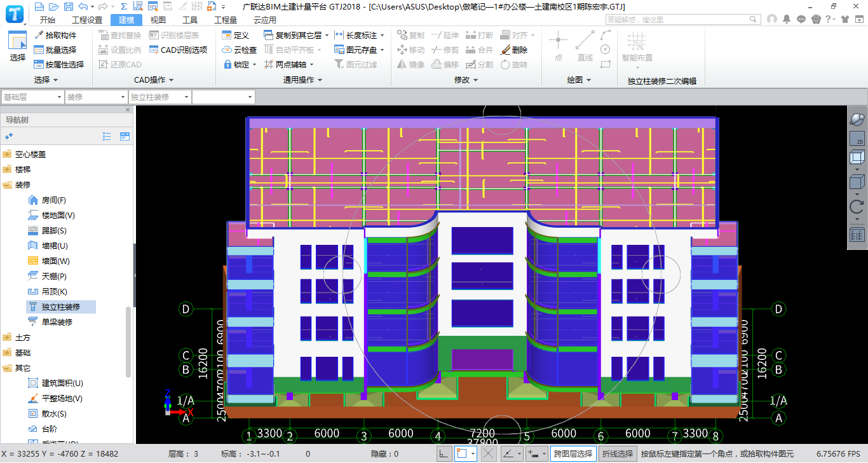868x463 pixels.
Task: Run 云检查 cloud check
Action: (240, 50)
